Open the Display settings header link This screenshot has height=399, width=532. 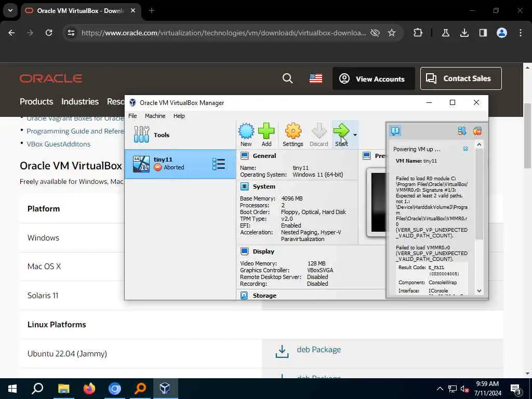(263, 251)
